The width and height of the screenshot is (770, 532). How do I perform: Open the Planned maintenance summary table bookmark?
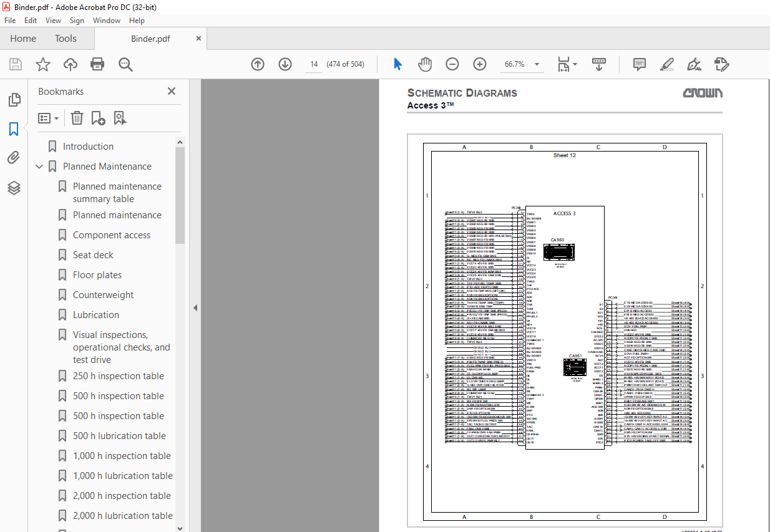click(117, 193)
